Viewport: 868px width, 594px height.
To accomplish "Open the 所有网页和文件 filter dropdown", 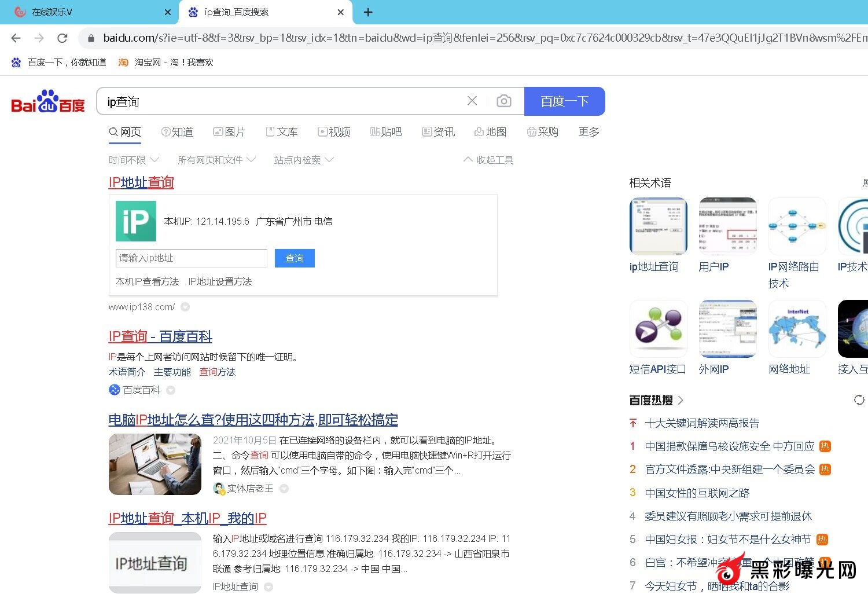I will [216, 160].
